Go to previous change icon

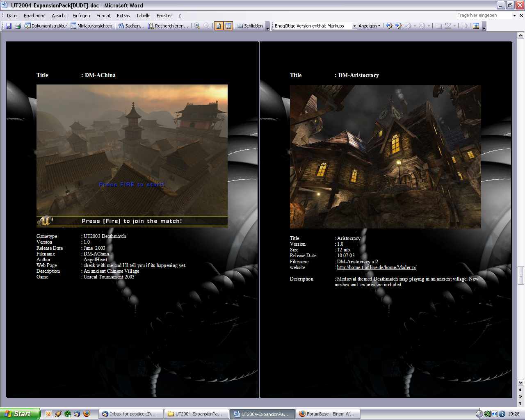pyautogui.click(x=389, y=26)
